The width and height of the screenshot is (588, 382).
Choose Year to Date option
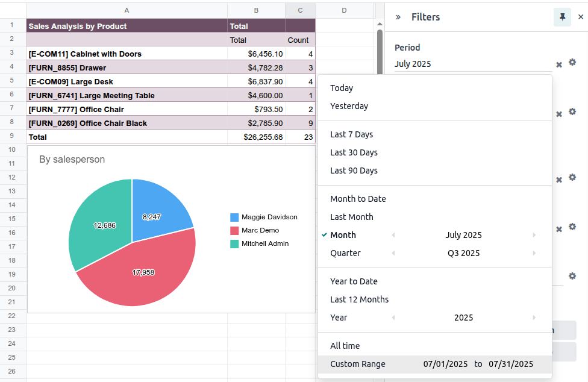pos(354,281)
